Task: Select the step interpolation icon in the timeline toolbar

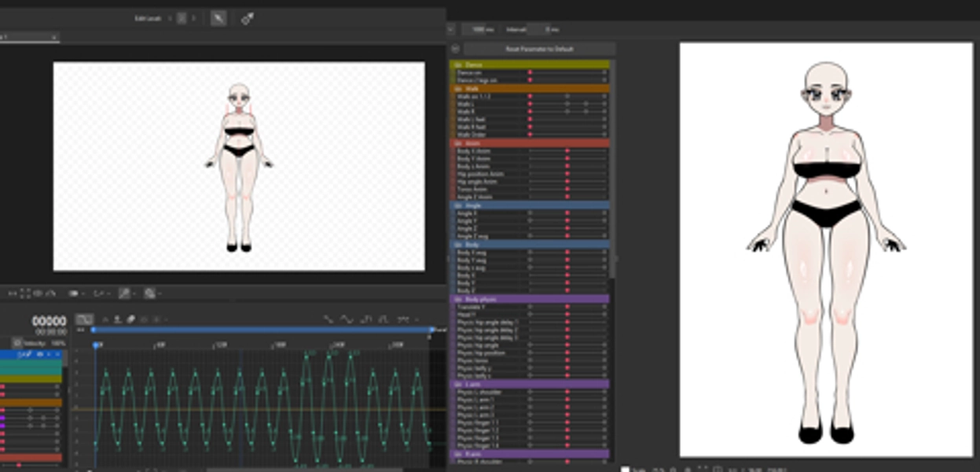Action: [364, 319]
